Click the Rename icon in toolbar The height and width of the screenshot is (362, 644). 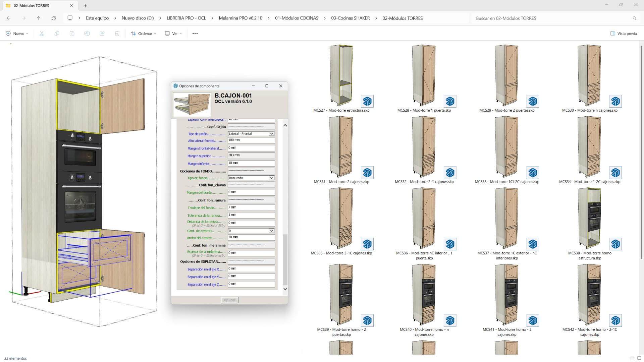tap(87, 34)
